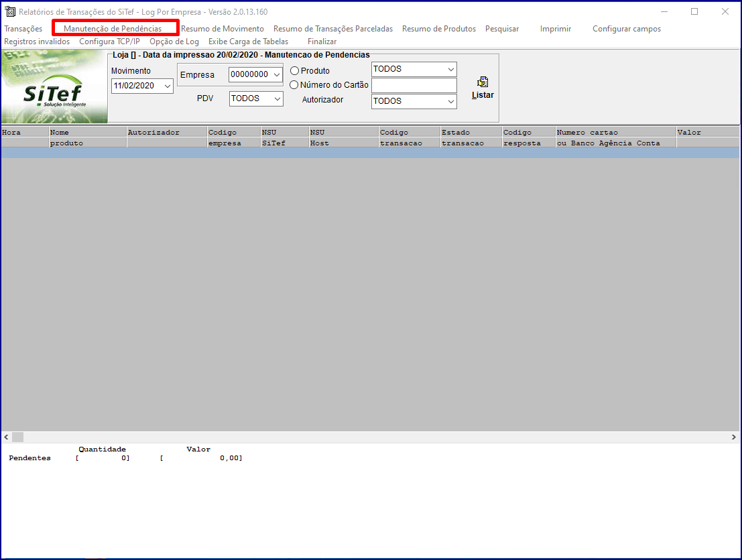
Task: Select the highlighted blue grid row
Action: point(371,153)
